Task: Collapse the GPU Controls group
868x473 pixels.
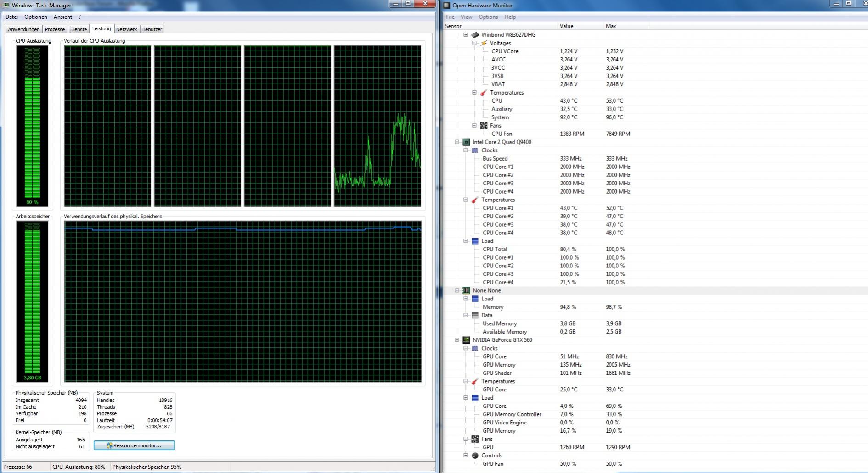Action: (x=466, y=456)
